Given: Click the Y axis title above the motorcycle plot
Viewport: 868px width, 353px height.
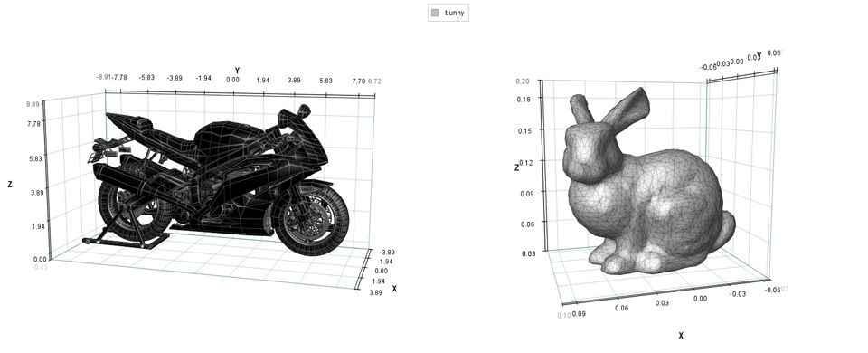Looking at the screenshot, I should click(237, 71).
